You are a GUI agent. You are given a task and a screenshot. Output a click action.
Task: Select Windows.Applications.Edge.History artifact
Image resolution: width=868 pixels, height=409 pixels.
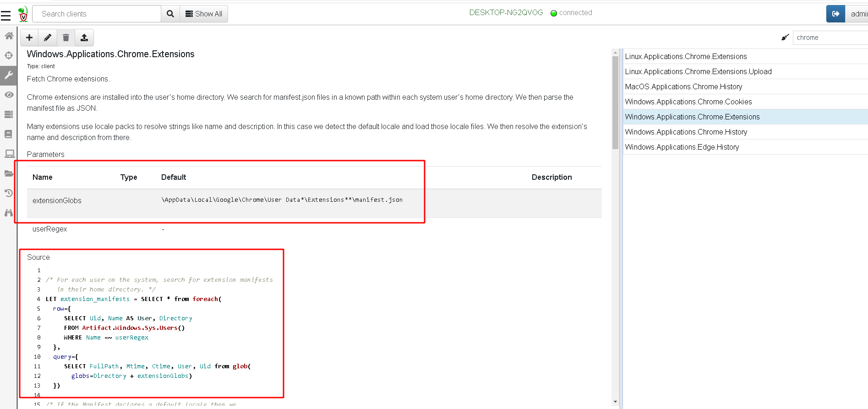(682, 147)
